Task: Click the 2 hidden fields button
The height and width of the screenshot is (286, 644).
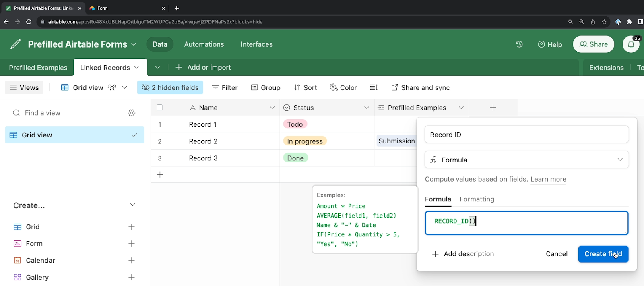Action: pos(170,87)
